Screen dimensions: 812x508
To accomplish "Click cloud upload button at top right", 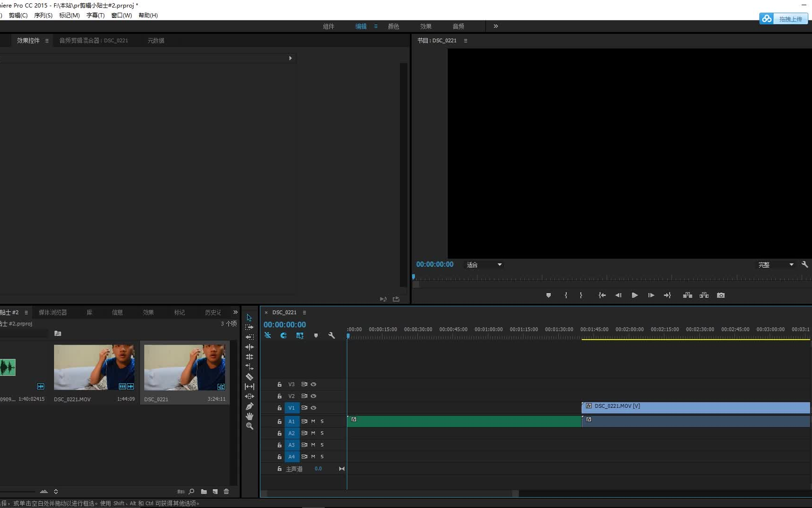I will pos(783,19).
